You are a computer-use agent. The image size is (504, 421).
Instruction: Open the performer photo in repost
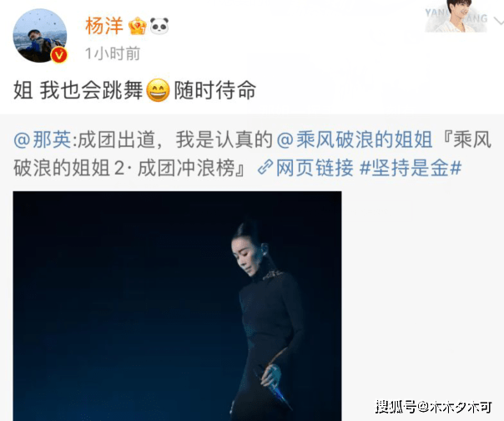click(x=177, y=306)
